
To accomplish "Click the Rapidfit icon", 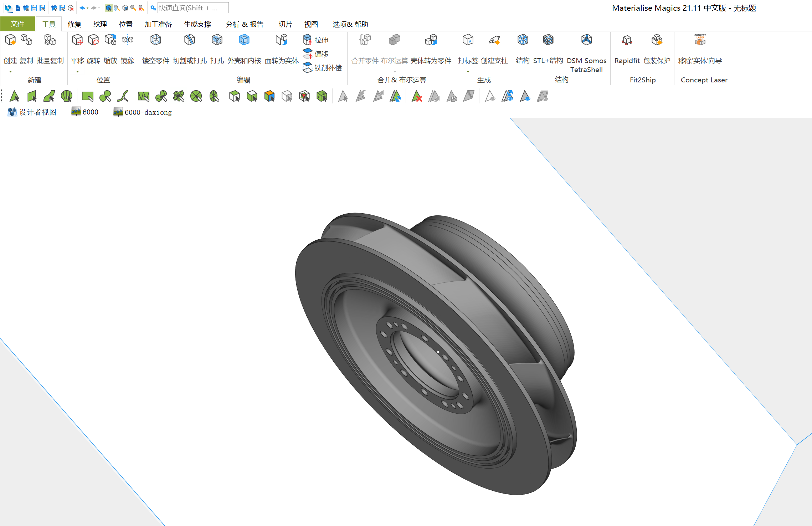I will coord(627,40).
